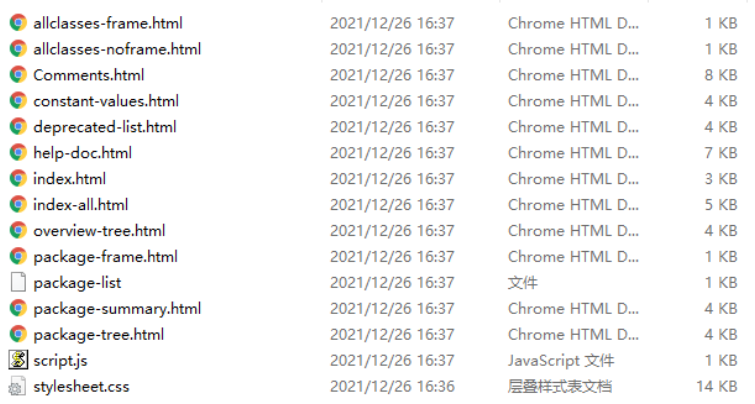
Task: Select the deprecated-list.html file name
Action: pos(104,127)
